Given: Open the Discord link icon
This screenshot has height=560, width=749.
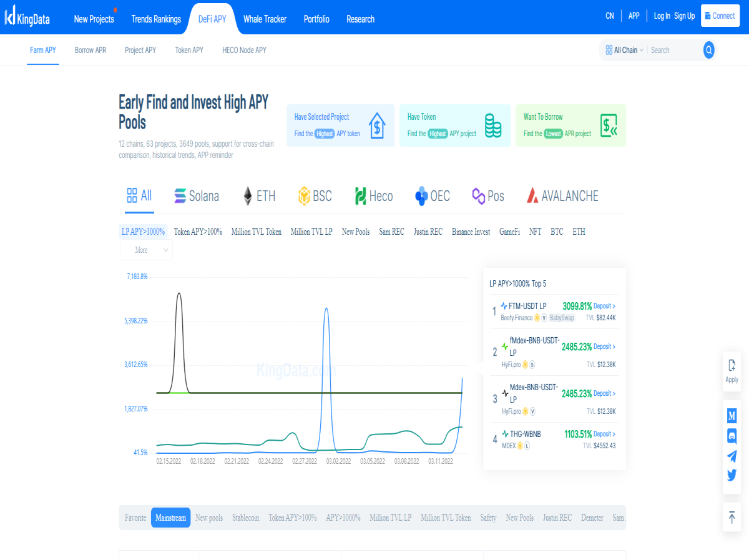Looking at the screenshot, I should coord(732,436).
